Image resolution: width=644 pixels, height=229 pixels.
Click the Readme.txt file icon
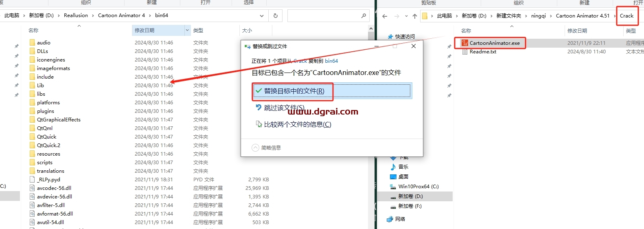[465, 52]
